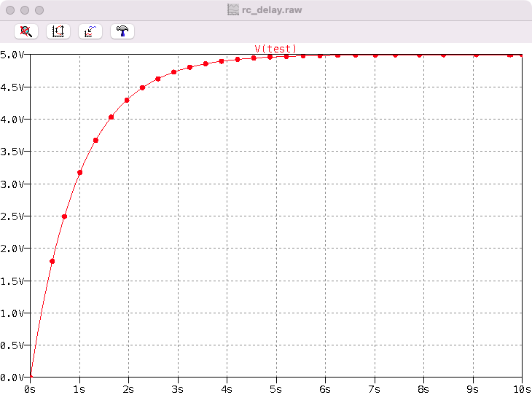Click the 3.0V vertical axis label
Image resolution: width=532 pixels, height=395 pixels.
tap(12, 184)
